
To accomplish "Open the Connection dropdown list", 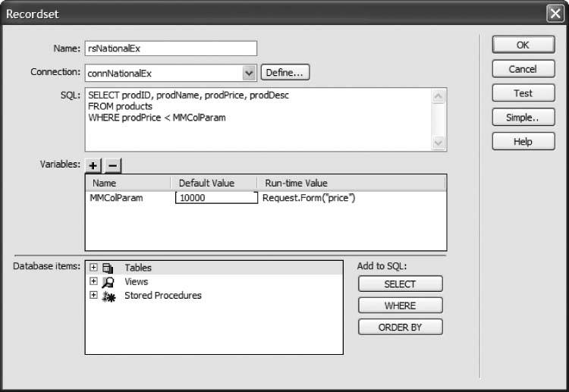I will [249, 73].
